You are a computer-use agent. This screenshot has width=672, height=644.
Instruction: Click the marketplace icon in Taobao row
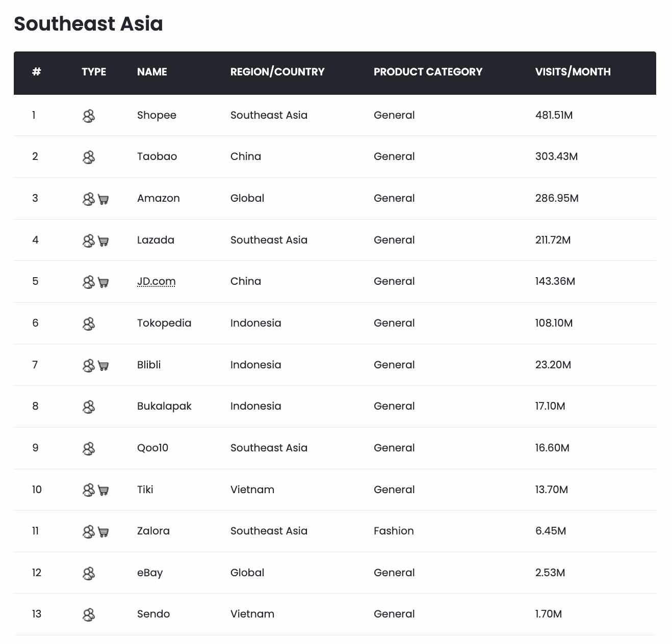(x=89, y=157)
